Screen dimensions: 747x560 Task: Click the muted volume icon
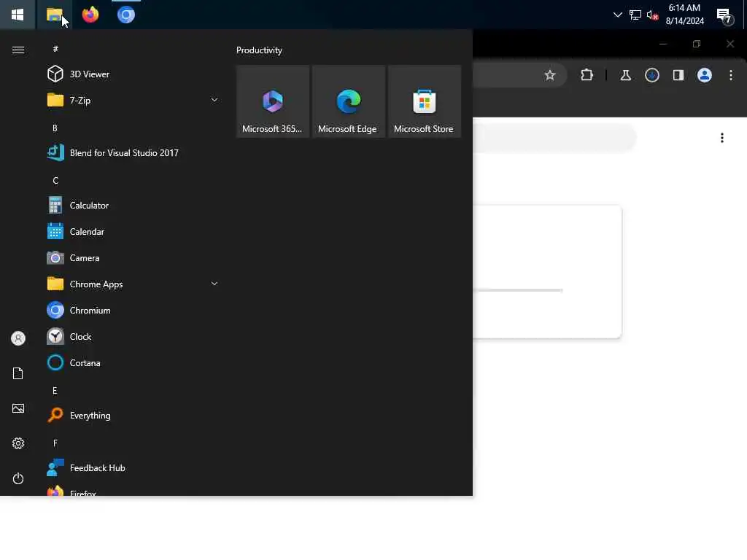click(x=652, y=15)
